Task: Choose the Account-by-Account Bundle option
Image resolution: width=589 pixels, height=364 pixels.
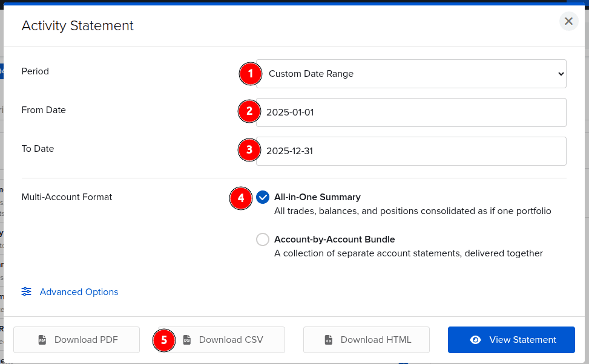Action: [x=262, y=239]
